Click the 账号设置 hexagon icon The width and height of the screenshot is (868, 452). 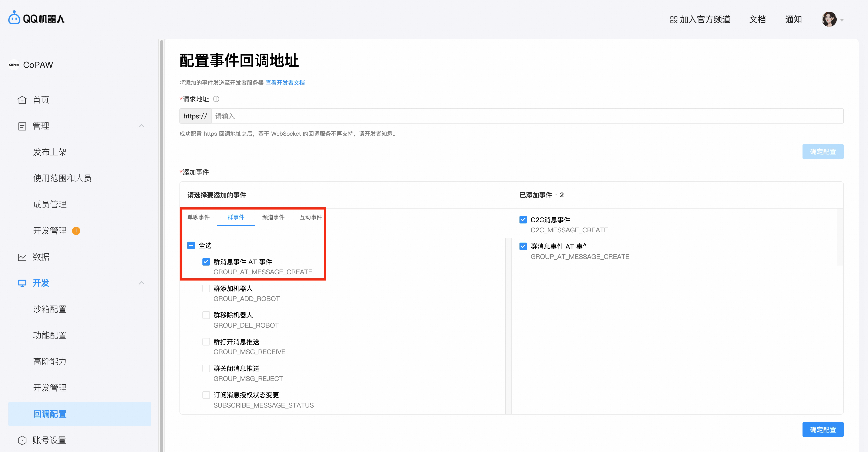click(x=22, y=440)
